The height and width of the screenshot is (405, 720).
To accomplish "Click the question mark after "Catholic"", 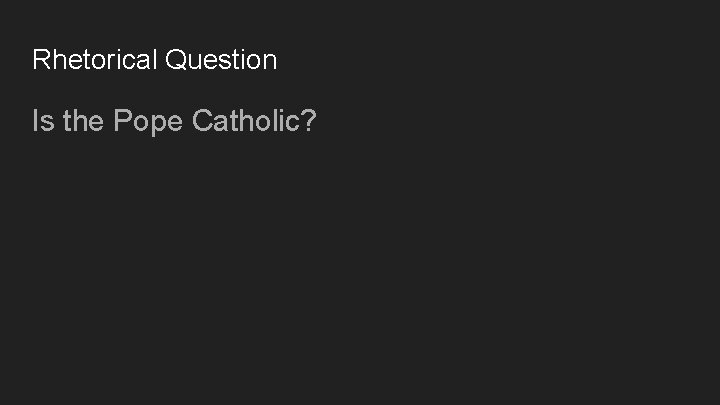I will coord(309,123).
